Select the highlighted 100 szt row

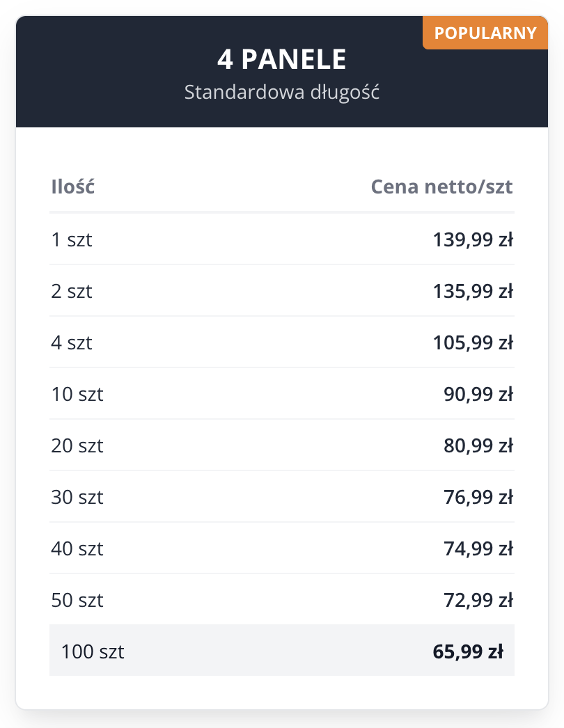281,651
